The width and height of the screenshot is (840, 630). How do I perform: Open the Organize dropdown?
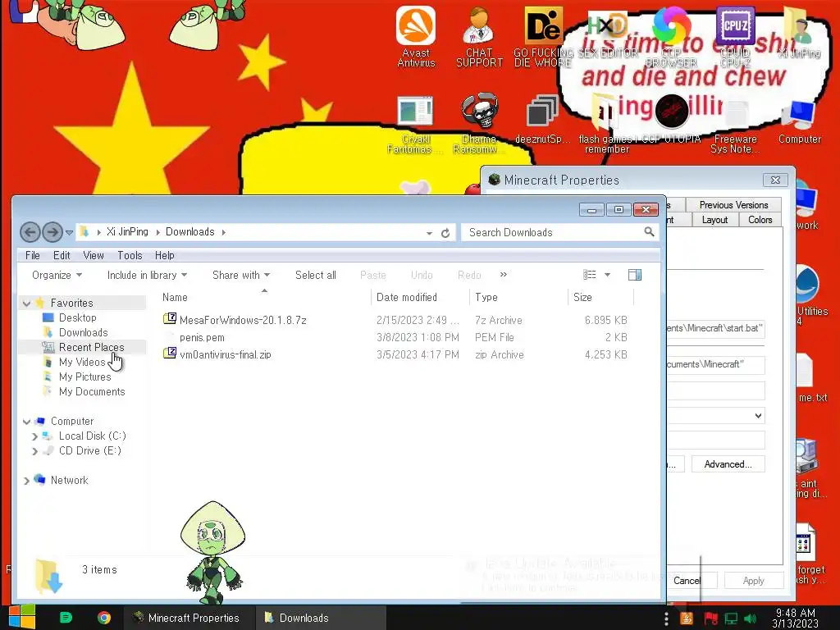point(57,275)
